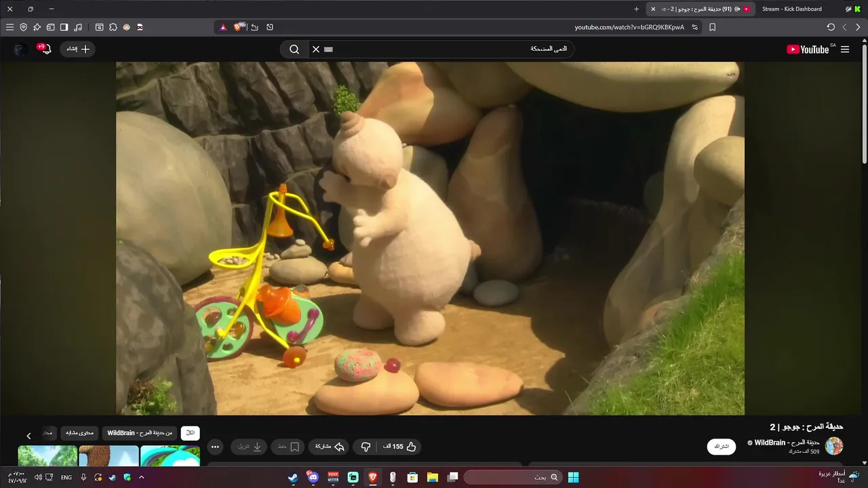Image resolution: width=868 pixels, height=488 pixels.
Task: Show hidden system tray icons
Action: point(141,477)
